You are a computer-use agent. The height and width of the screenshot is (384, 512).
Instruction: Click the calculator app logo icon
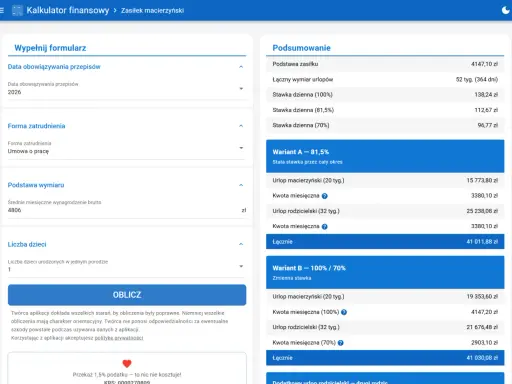point(17,10)
